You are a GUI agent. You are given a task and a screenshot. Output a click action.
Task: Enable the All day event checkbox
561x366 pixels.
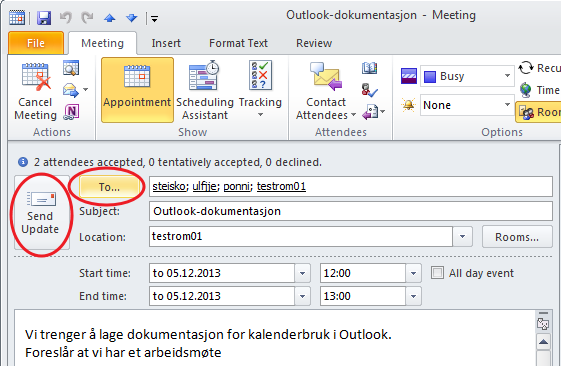[x=437, y=273]
